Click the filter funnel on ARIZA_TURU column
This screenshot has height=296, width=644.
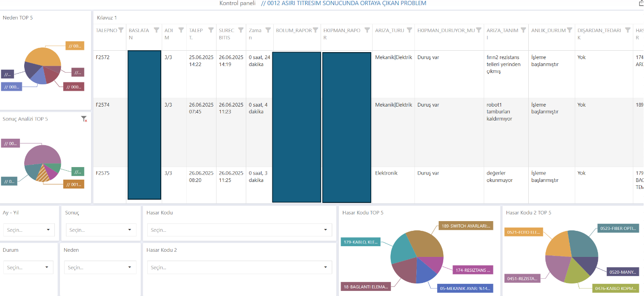(409, 30)
